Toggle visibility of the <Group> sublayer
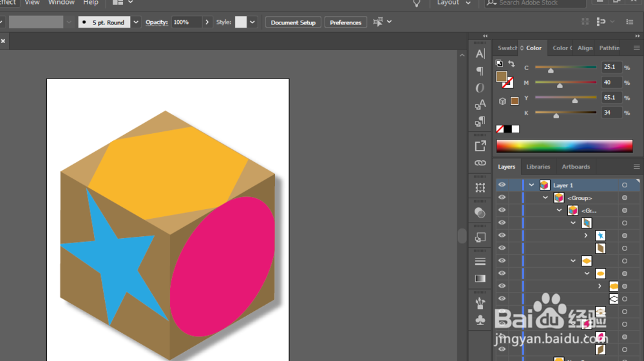Image resolution: width=644 pixels, height=361 pixels. [x=502, y=198]
